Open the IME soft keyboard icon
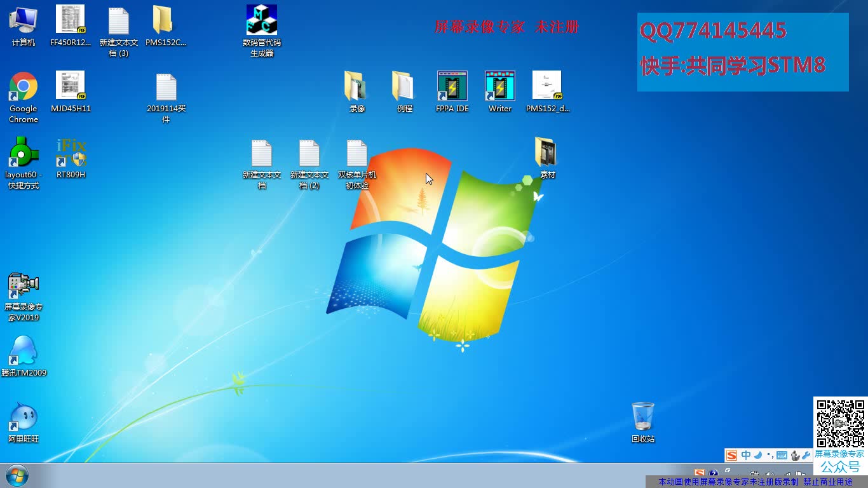 tap(782, 455)
